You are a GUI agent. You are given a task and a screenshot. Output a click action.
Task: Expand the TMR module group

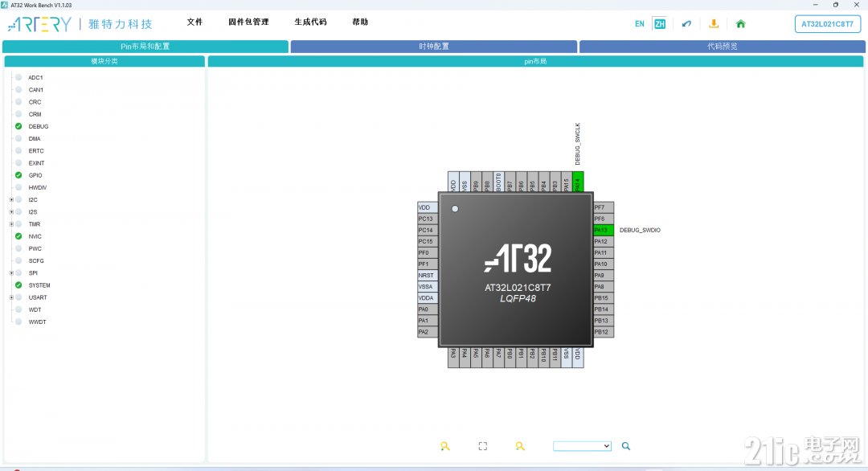pyautogui.click(x=11, y=224)
